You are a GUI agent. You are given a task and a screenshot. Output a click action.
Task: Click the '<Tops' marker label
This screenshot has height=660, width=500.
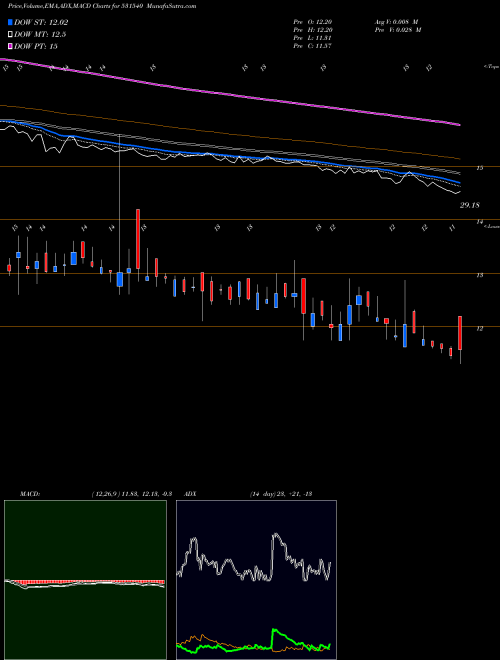pyautogui.click(x=491, y=67)
